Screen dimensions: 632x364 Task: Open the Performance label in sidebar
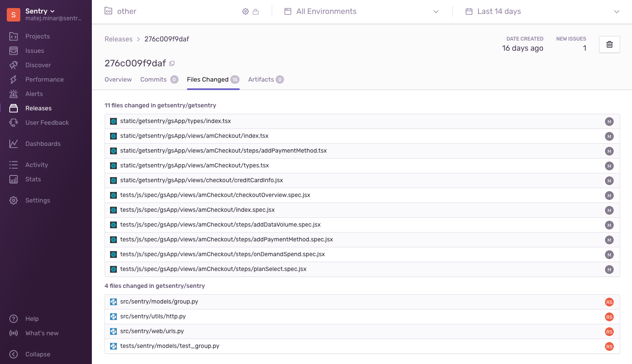44,79
